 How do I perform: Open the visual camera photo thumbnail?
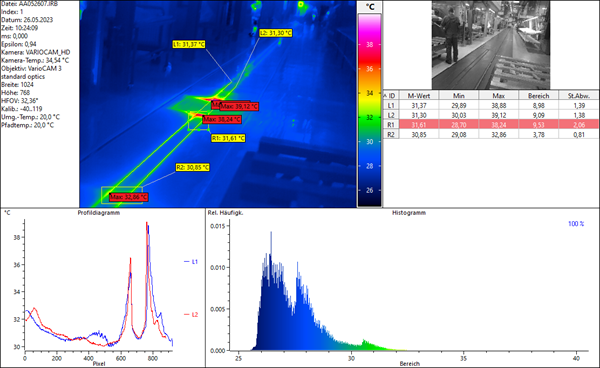pos(491,45)
